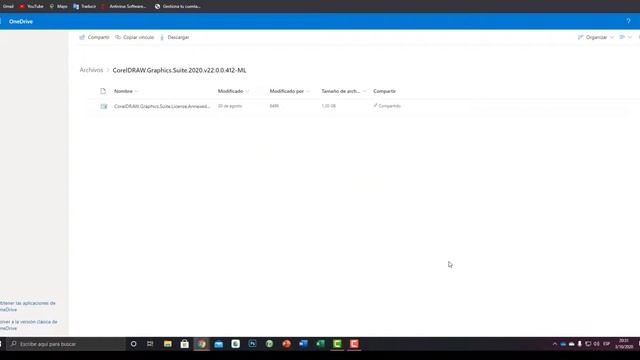Click Compartido sharing status of the file
Image resolution: width=640 pixels, height=360 pixels.
click(x=387, y=106)
